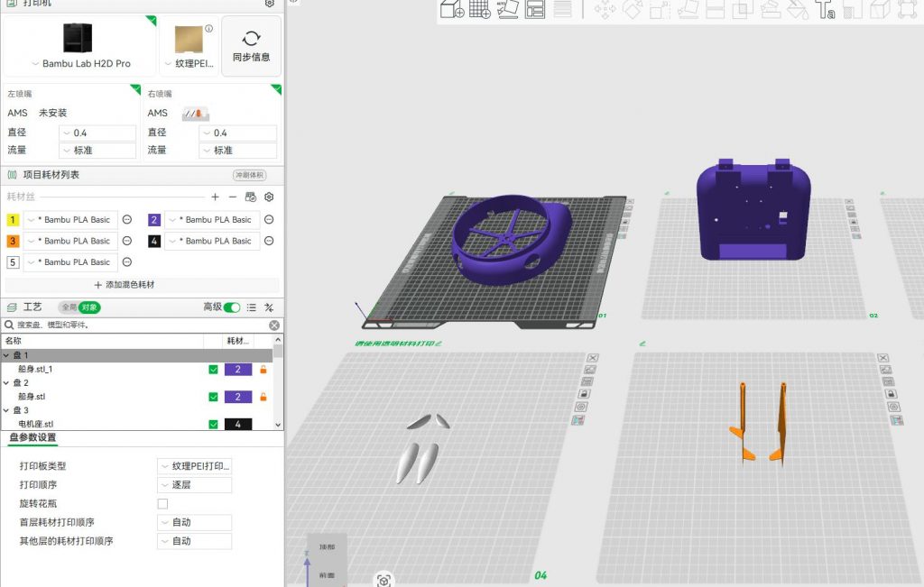Viewport: 924px width, 587px height.
Task: Open the 打印顺序 逐层 dropdown
Action: click(x=195, y=484)
